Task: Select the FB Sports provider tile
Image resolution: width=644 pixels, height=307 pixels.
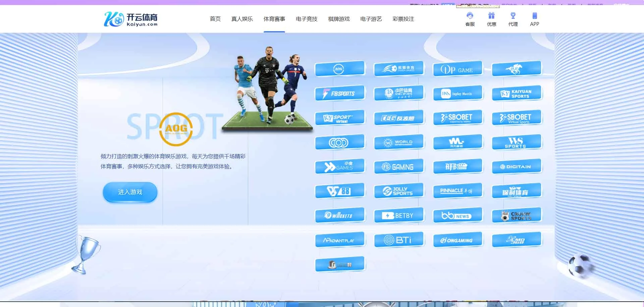Action: click(x=339, y=94)
